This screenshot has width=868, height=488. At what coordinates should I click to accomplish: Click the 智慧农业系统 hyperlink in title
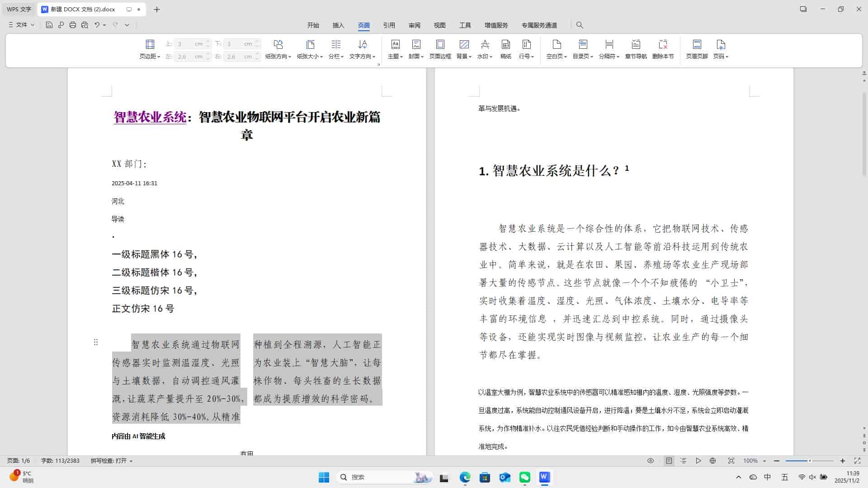coord(150,117)
